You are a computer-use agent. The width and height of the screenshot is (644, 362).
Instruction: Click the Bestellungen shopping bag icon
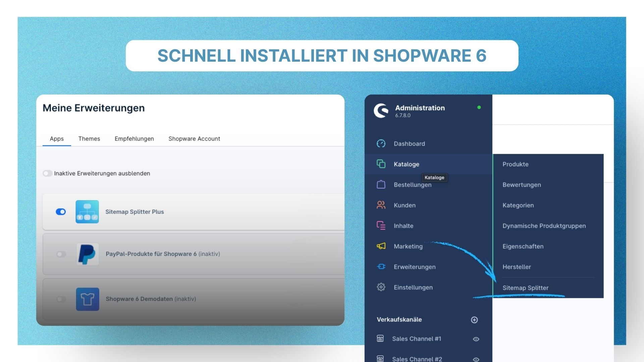point(381,185)
